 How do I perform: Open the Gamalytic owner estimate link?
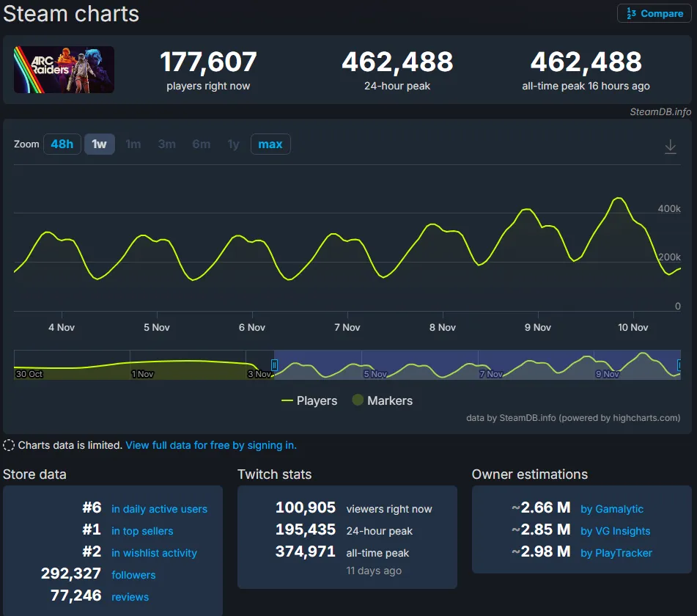click(612, 509)
